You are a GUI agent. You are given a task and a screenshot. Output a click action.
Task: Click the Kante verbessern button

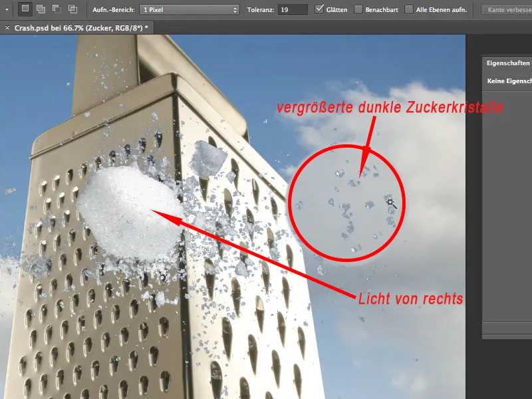click(507, 10)
